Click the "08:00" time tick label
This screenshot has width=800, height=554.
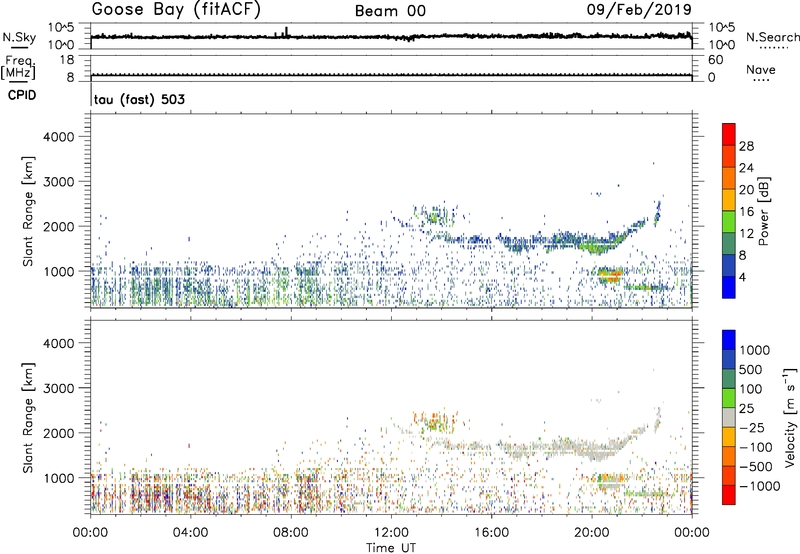pyautogui.click(x=291, y=533)
